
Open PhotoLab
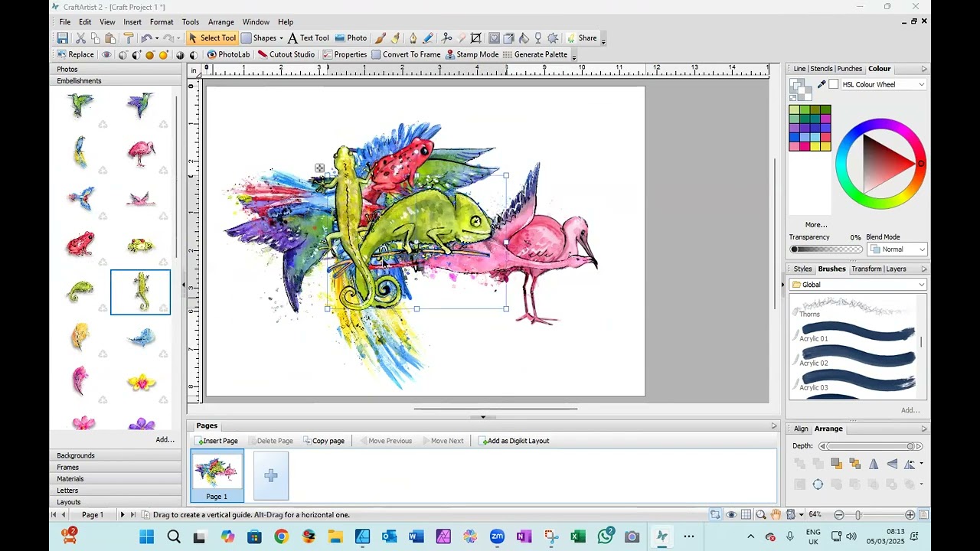[x=228, y=54]
